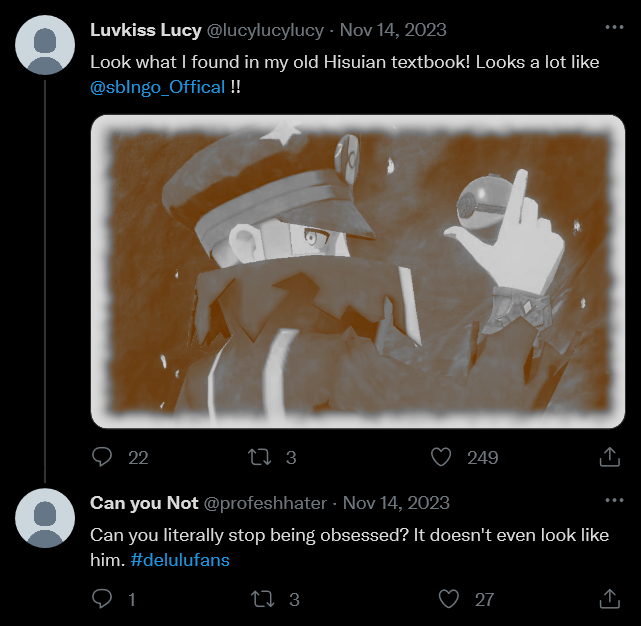Open more options on Lucy's tweet
Viewport: 641px width, 626px height.
pos(613,28)
